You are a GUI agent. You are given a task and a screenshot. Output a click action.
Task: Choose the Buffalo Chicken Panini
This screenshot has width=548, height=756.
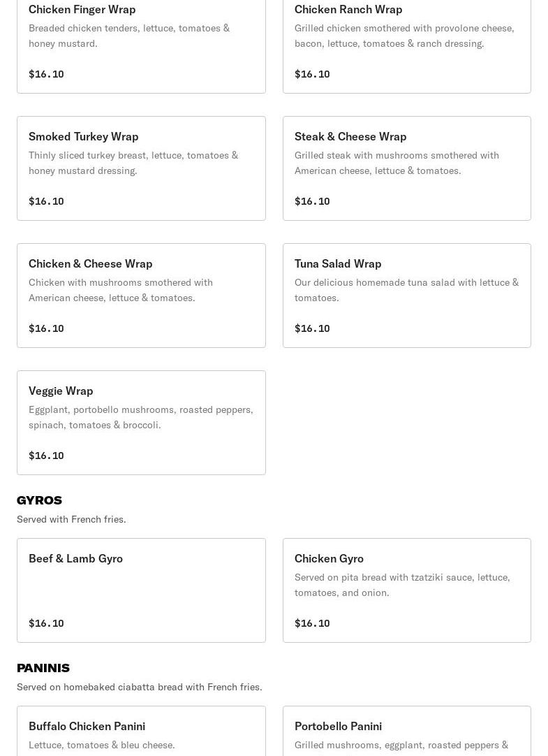[141, 731]
